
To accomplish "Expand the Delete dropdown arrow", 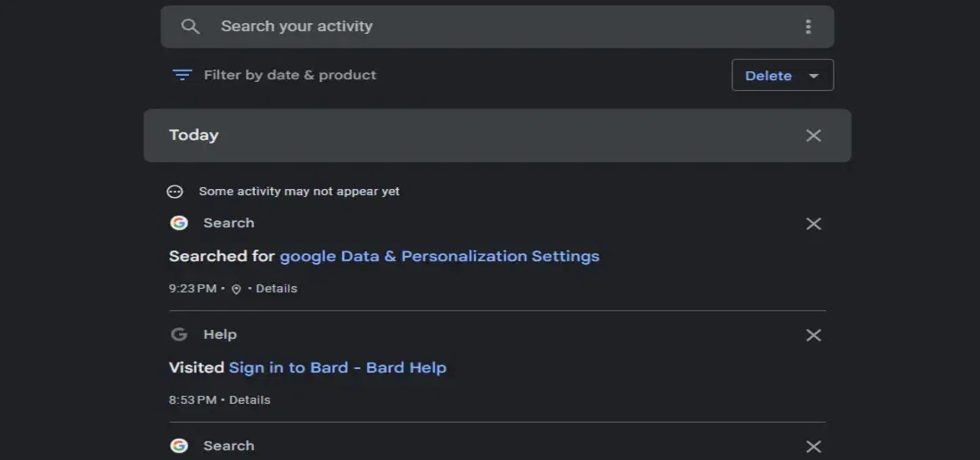I will [x=813, y=76].
